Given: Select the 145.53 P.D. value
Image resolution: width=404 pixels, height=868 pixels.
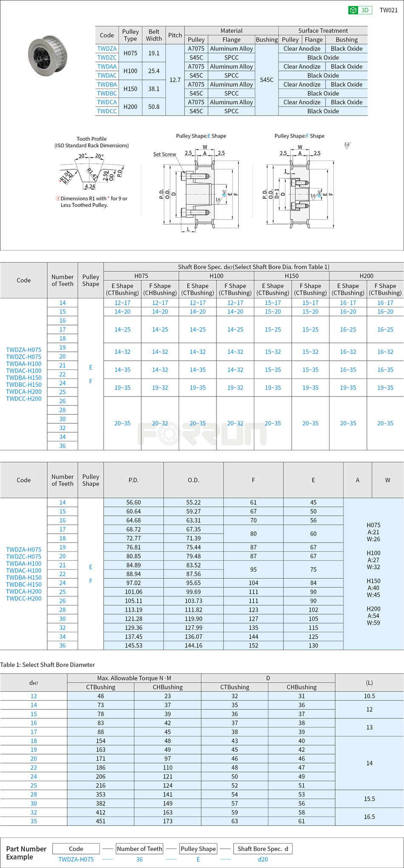Looking at the screenshot, I should pyautogui.click(x=134, y=645).
